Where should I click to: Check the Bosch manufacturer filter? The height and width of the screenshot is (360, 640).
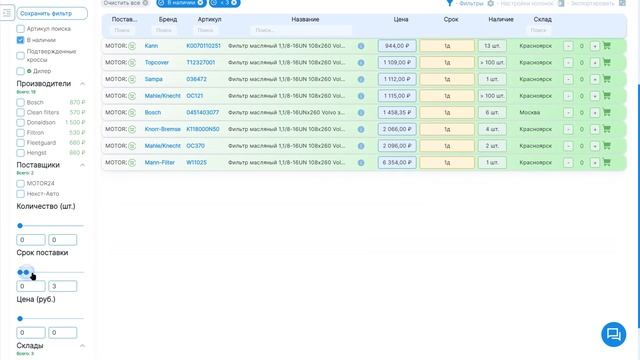click(x=20, y=102)
